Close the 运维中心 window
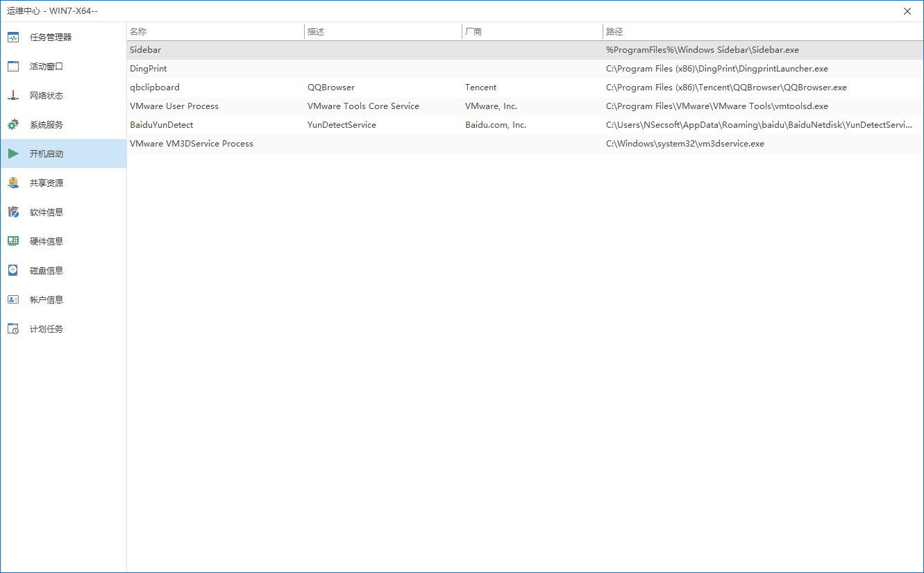Screen dimensions: 924x573 point(907,11)
